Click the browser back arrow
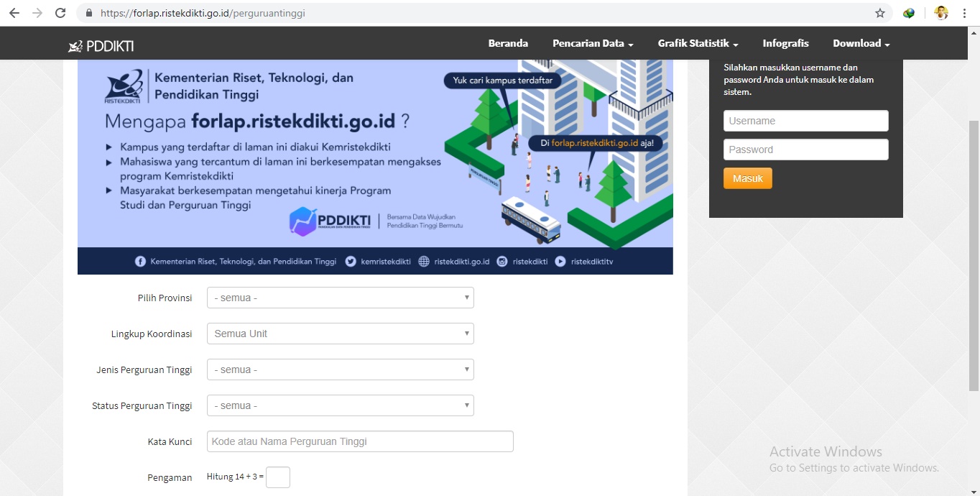 14,13
